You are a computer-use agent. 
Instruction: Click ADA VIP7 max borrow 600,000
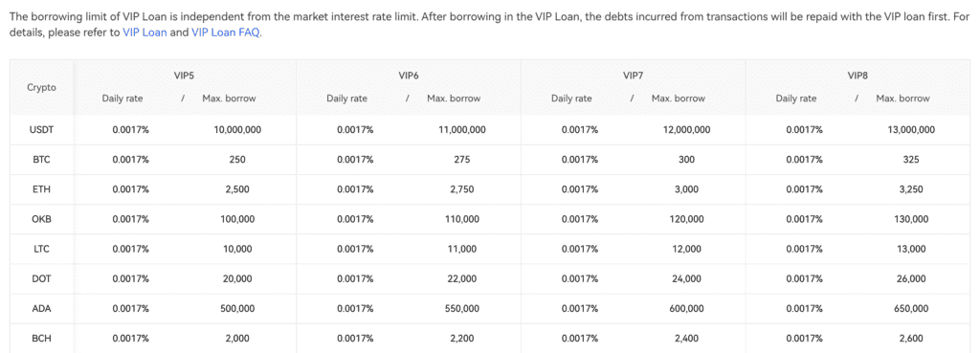click(x=686, y=309)
